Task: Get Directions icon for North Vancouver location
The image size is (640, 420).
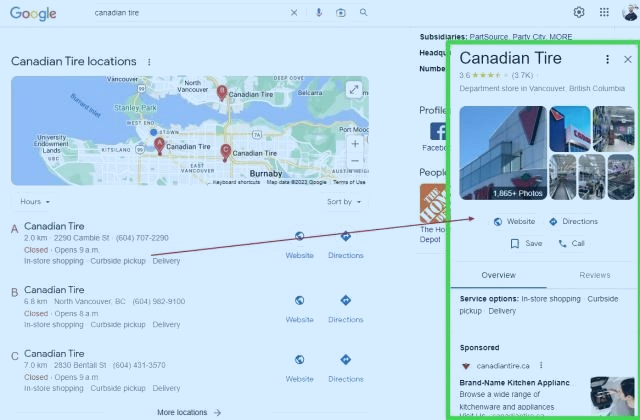Action: pyautogui.click(x=345, y=300)
